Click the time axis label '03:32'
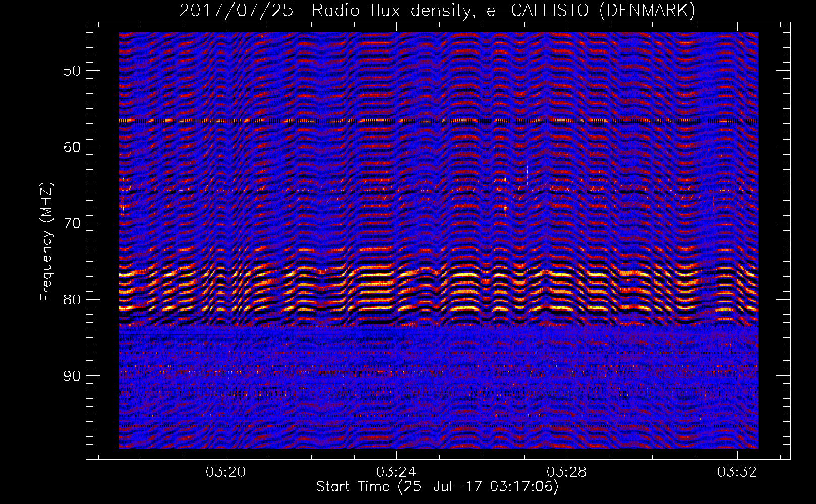 pos(737,472)
